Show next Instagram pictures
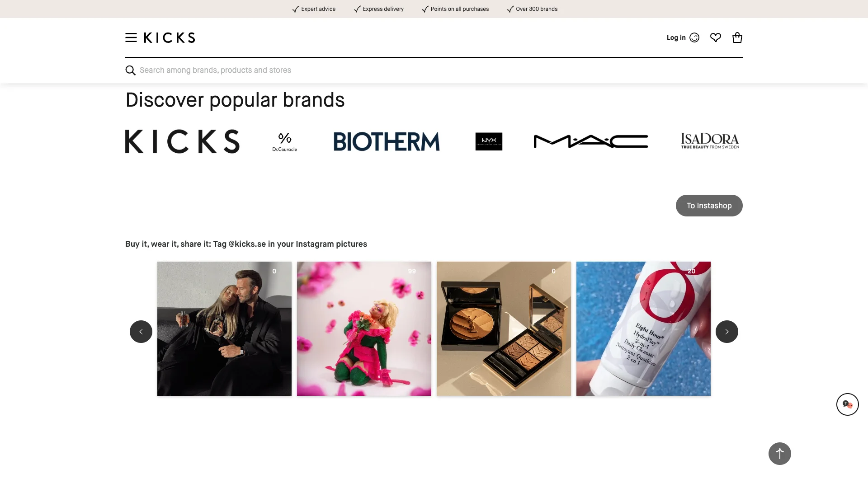The height and width of the screenshot is (488, 868). [727, 332]
